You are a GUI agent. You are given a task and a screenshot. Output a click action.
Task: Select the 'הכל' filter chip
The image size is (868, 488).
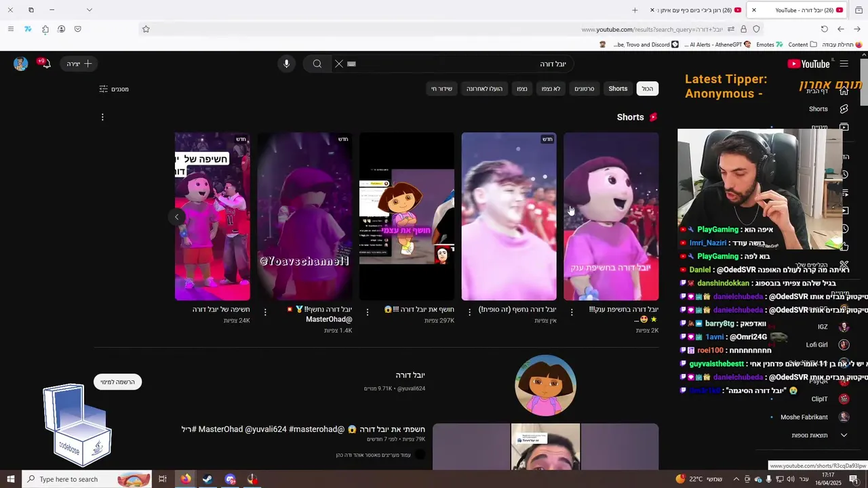click(x=648, y=89)
